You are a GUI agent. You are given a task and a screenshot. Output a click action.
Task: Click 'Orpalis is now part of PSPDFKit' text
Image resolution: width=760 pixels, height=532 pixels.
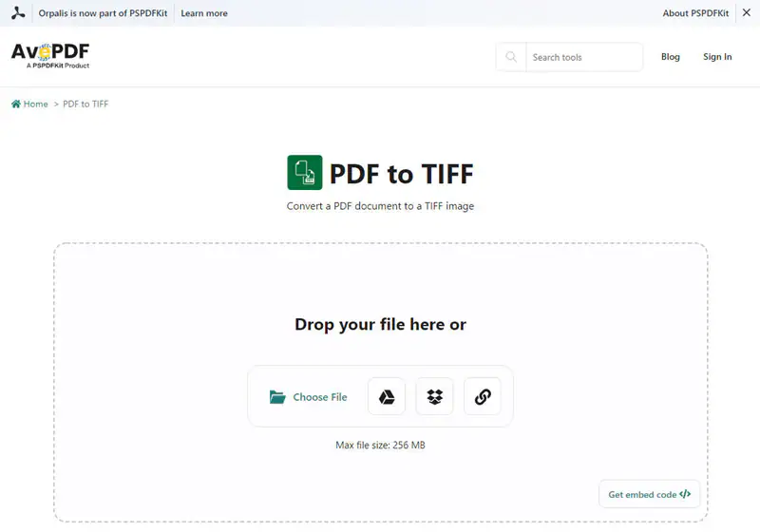[x=103, y=13]
